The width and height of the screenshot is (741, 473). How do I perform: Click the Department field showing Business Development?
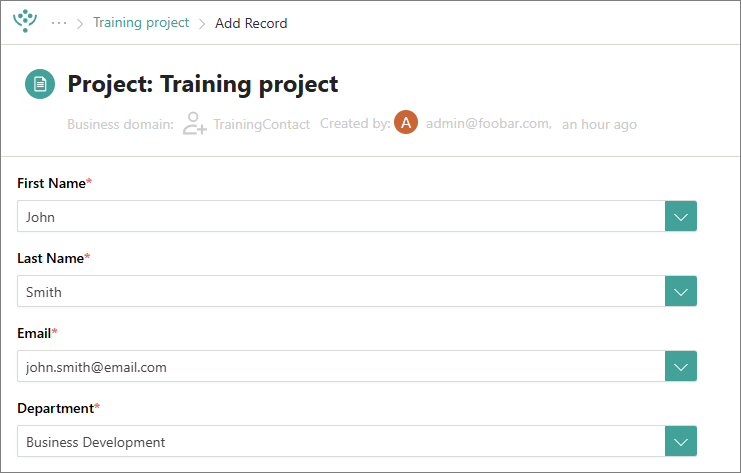[x=341, y=441]
